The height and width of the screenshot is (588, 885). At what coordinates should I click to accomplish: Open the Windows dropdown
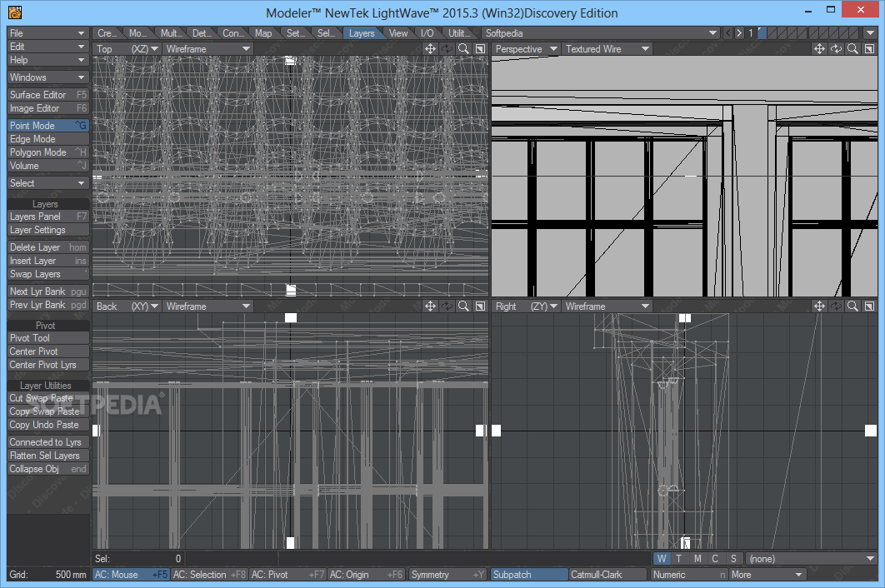point(48,77)
